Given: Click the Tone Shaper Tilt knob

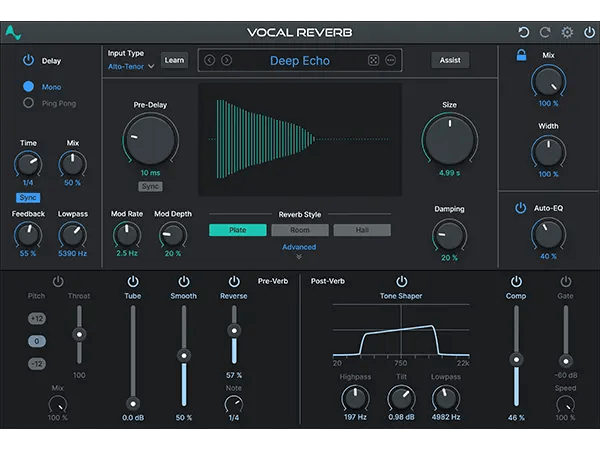Looking at the screenshot, I should pos(401,399).
